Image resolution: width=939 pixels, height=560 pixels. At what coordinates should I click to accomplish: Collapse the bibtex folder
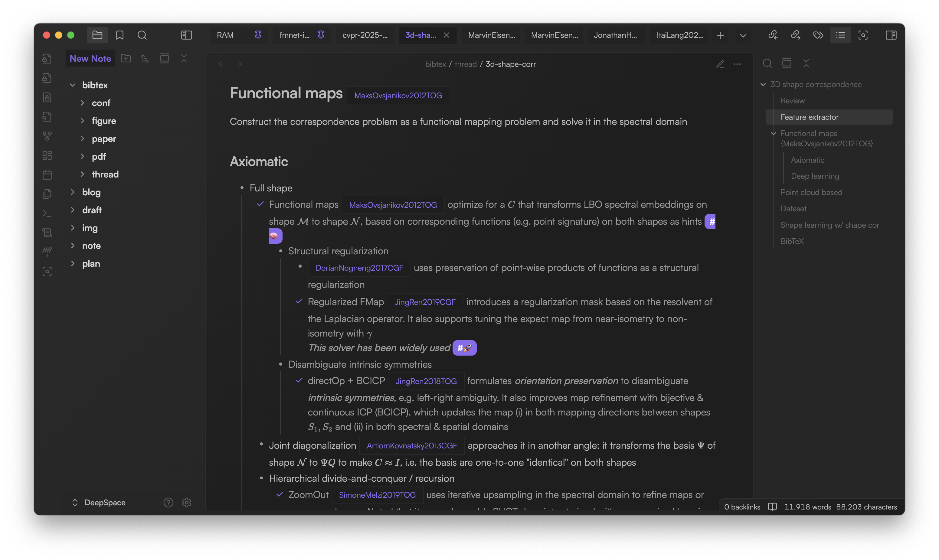tap(73, 85)
